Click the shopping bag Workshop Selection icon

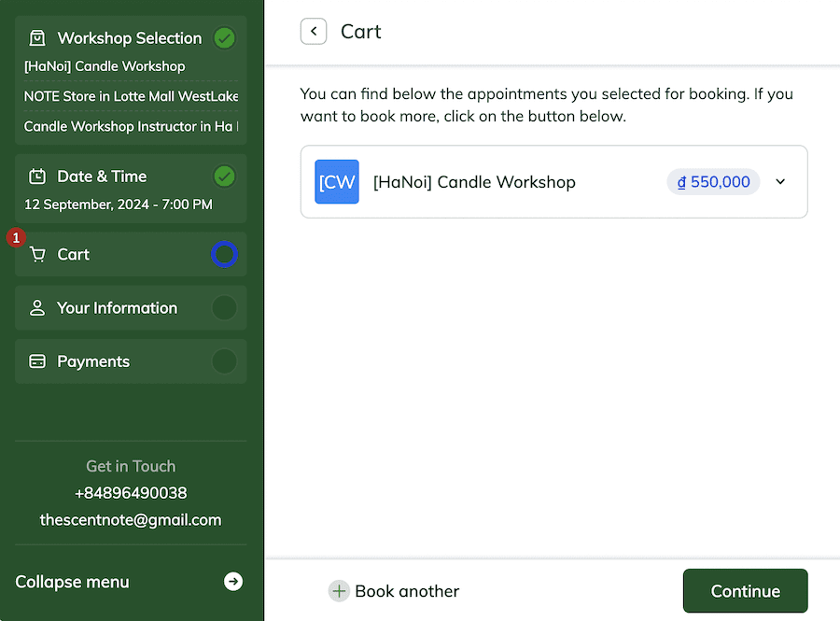pyautogui.click(x=37, y=38)
